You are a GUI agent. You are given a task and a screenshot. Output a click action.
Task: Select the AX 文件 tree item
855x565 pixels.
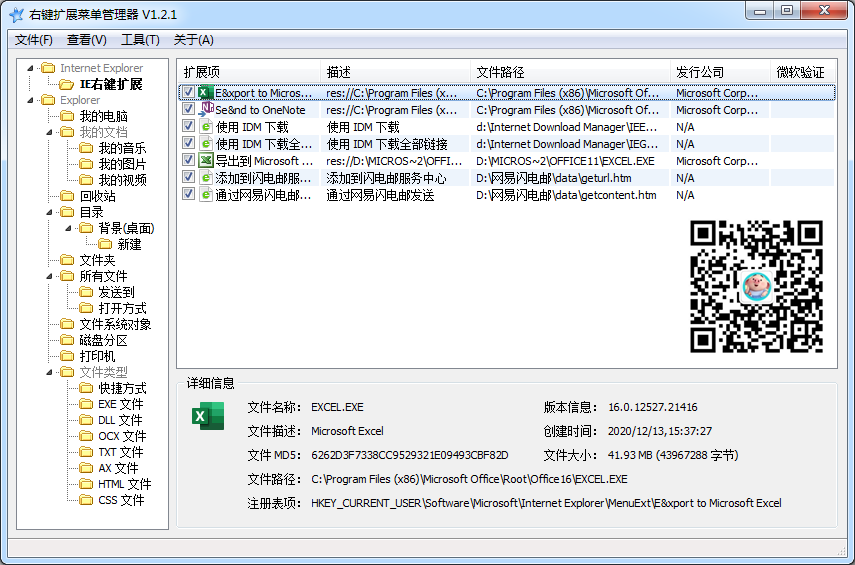pyautogui.click(x=118, y=468)
